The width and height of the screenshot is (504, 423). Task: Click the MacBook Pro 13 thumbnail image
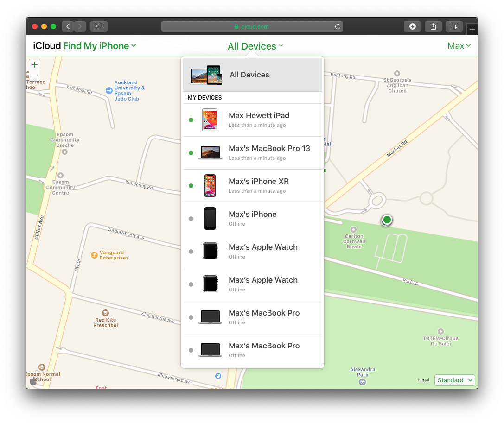(x=210, y=152)
